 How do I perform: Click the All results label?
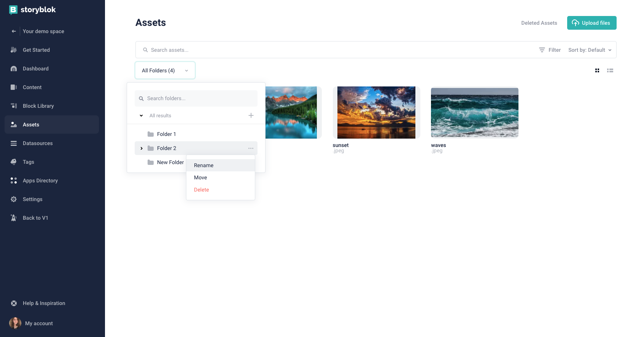(160, 115)
